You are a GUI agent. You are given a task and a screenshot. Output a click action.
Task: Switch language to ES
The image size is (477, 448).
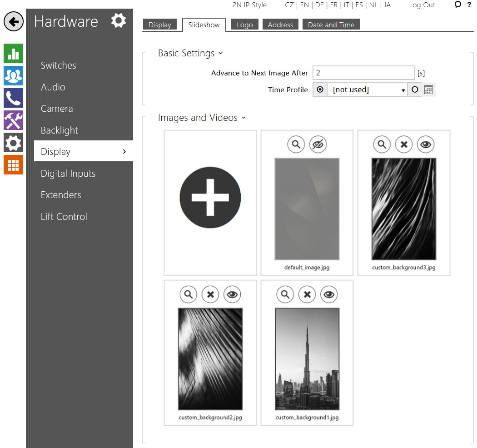[x=359, y=5]
